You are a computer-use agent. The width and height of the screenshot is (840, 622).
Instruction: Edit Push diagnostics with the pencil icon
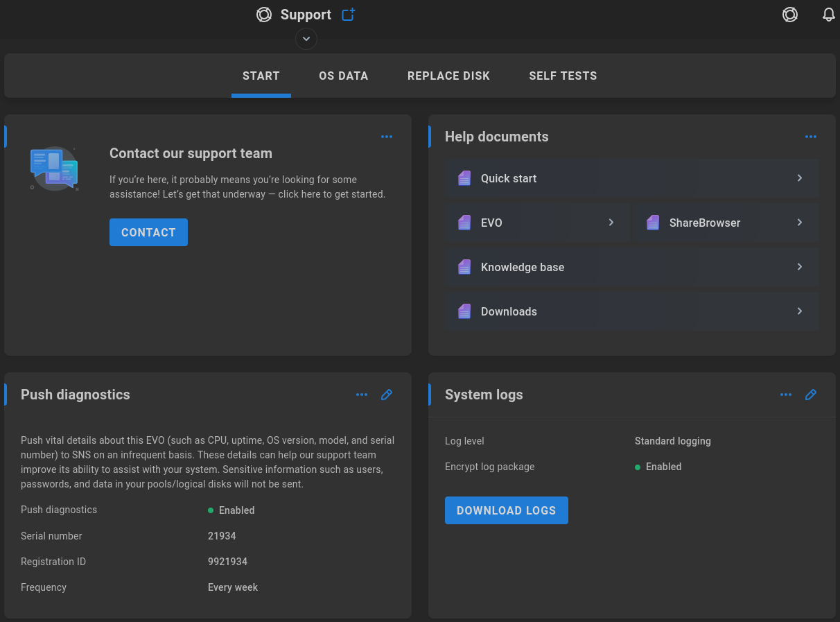pyautogui.click(x=387, y=395)
